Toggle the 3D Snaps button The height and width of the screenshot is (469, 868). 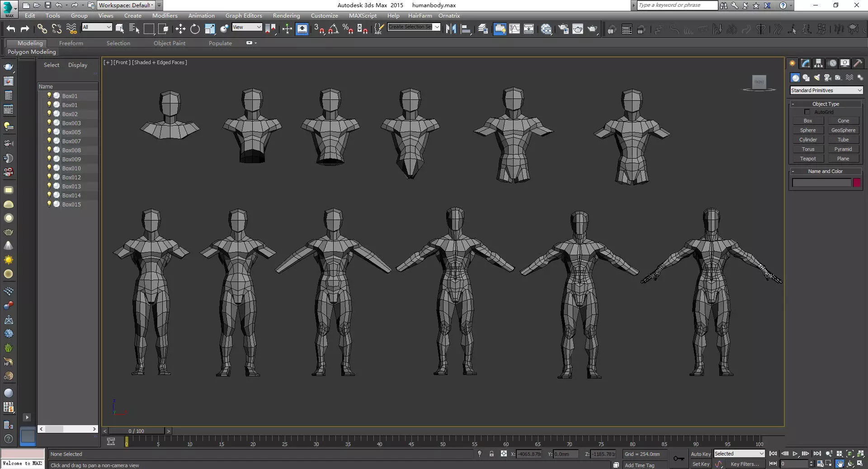point(319,29)
